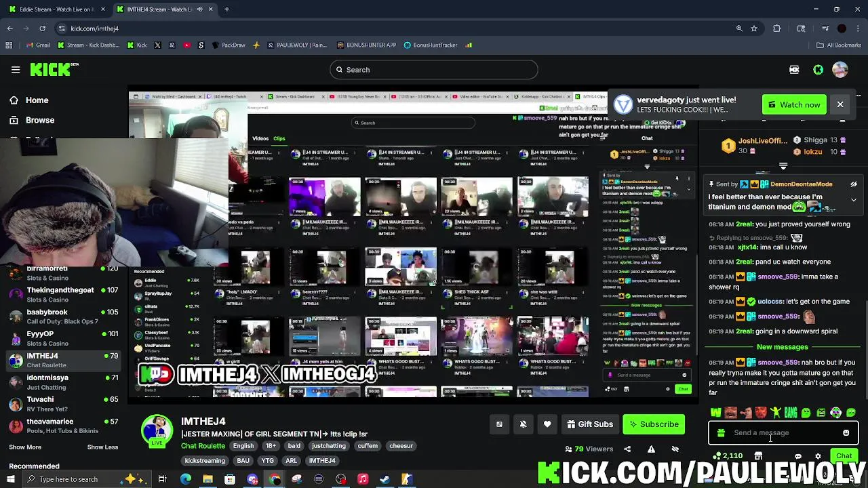Screen dimensions: 868x488
Task: Click the share stream icon
Action: (x=627, y=449)
